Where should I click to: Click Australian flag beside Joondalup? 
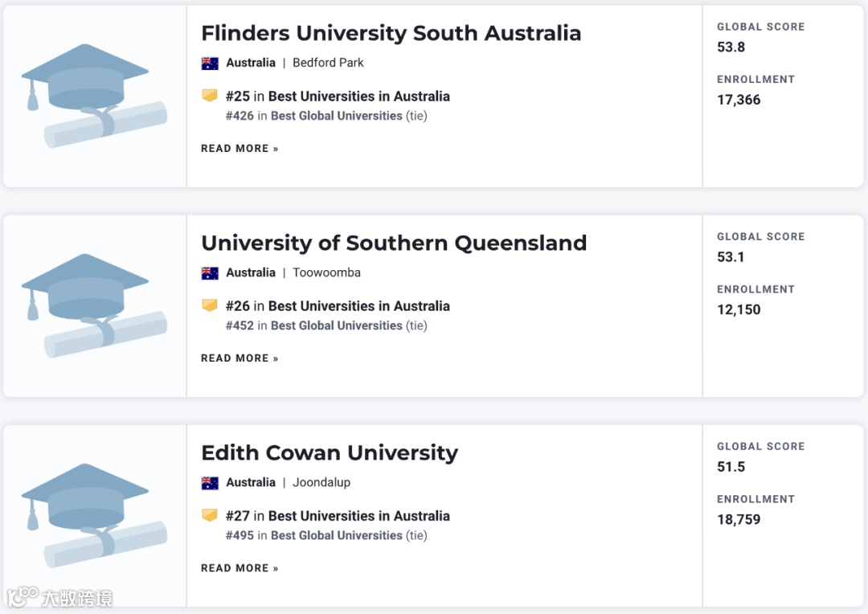pyautogui.click(x=210, y=482)
